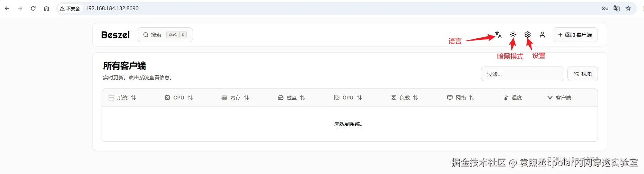Screen dimensions: 644x174
Task: Click the 添加 客户端 button
Action: pos(575,35)
